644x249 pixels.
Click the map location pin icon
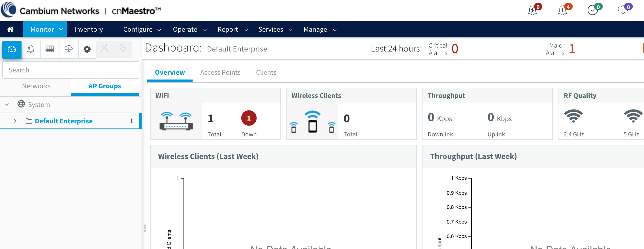[x=123, y=48]
